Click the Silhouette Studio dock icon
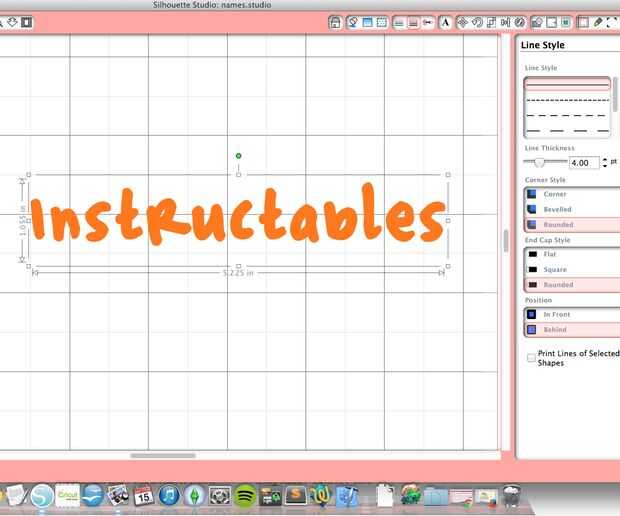This screenshot has height=516, width=620. tap(42, 495)
